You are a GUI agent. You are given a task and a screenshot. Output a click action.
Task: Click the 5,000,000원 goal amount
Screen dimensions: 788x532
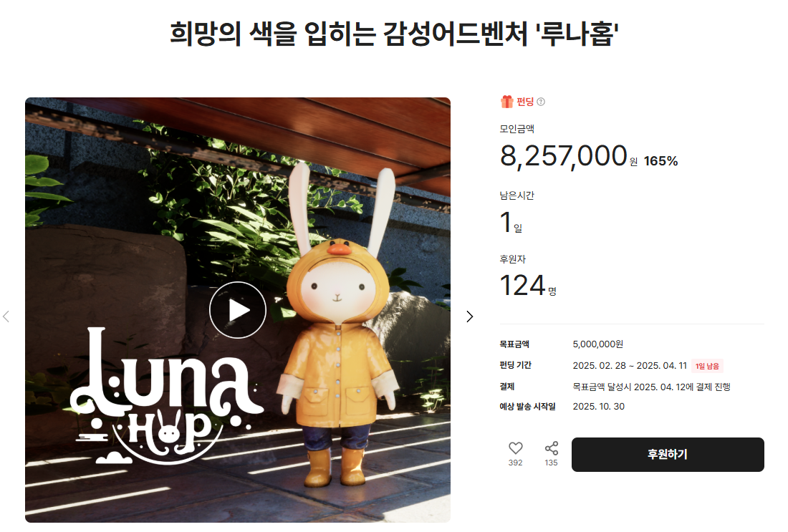[x=598, y=344]
